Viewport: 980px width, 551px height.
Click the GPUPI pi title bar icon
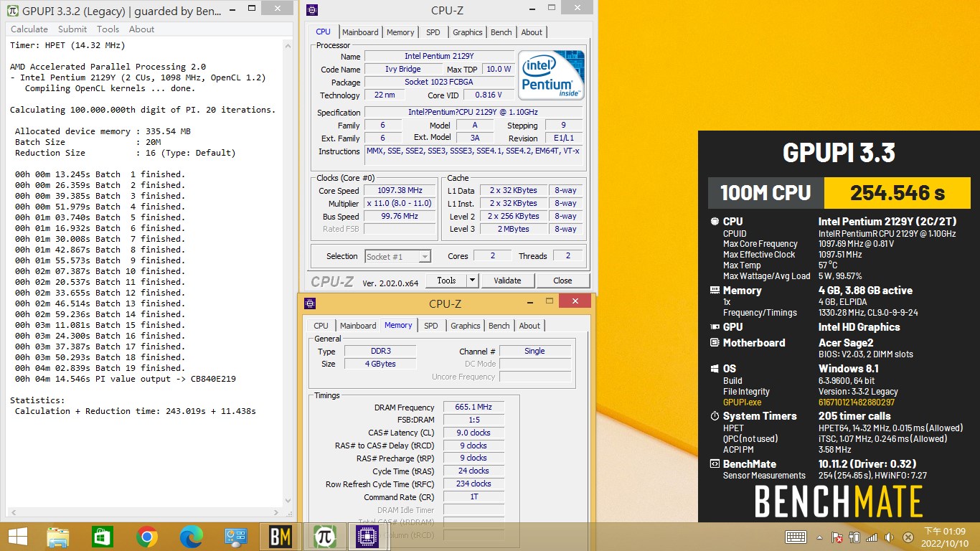click(x=11, y=11)
